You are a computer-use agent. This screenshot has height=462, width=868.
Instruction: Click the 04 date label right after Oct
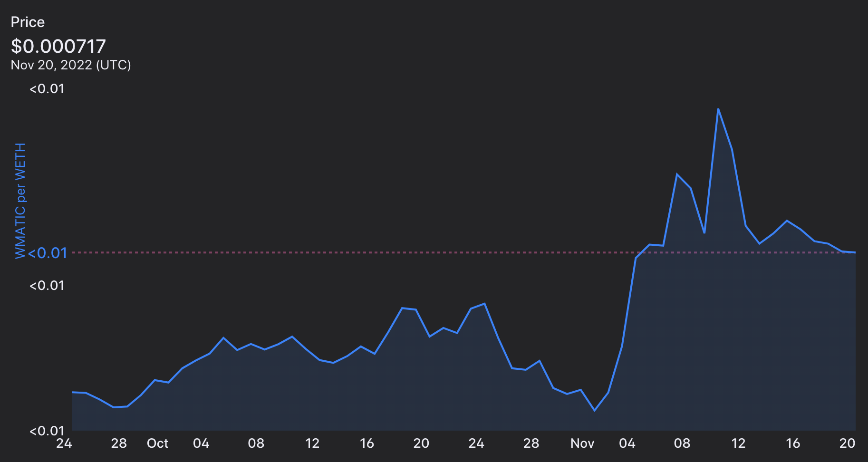pos(201,443)
